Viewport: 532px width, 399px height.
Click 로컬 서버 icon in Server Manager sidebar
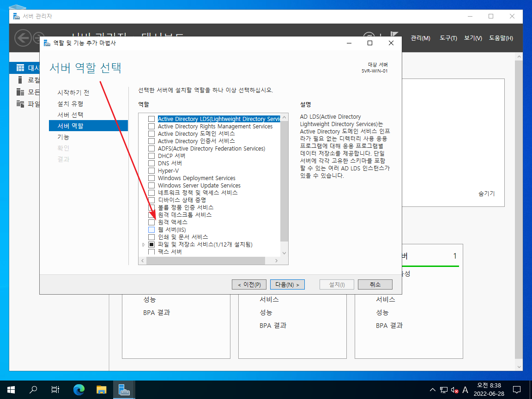click(x=20, y=80)
